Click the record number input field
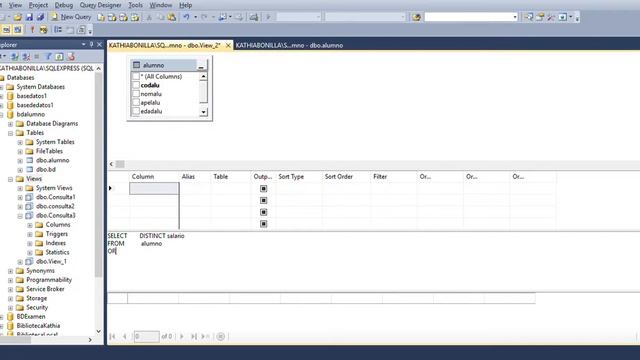The image size is (640, 360). click(x=147, y=336)
